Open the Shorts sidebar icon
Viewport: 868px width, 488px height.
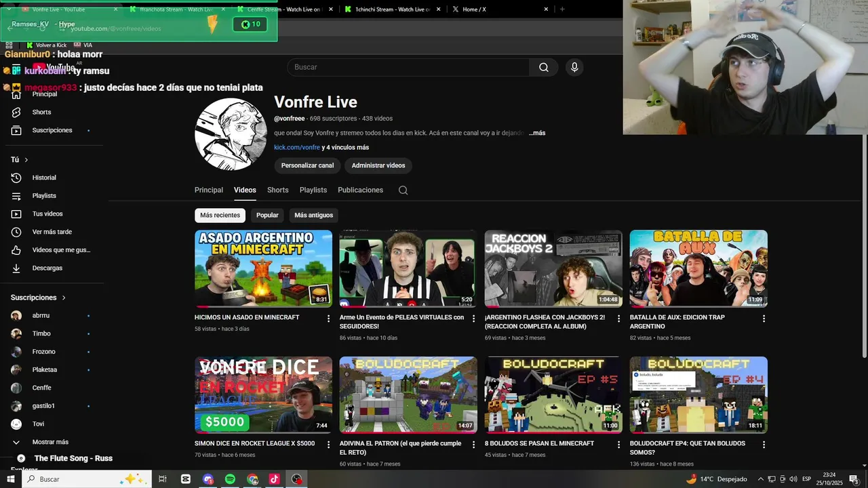coord(16,112)
